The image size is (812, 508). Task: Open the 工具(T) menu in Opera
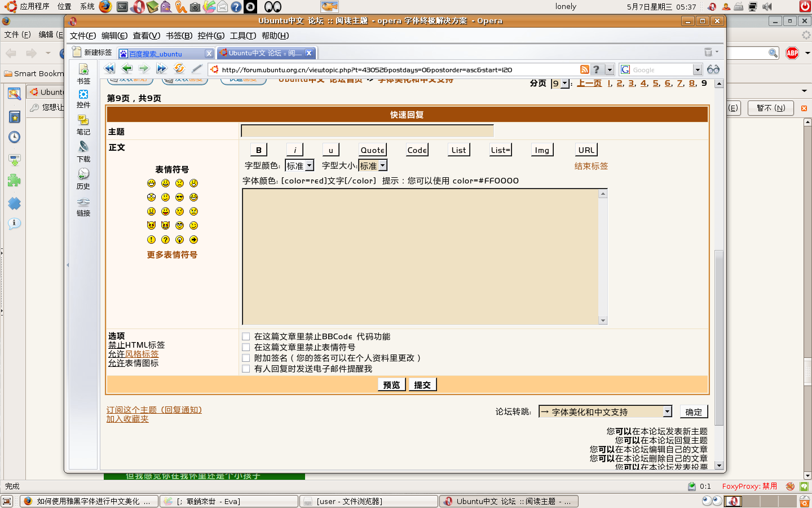point(243,36)
